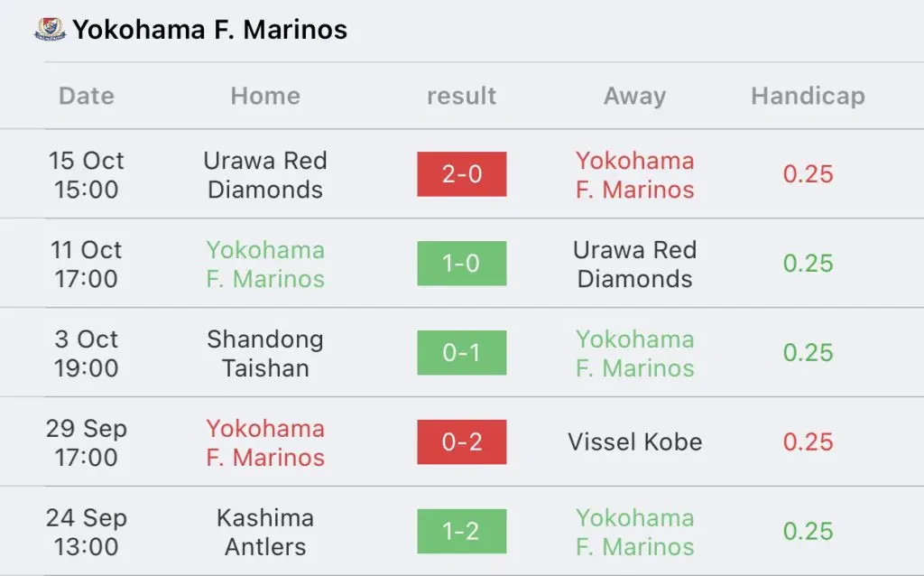Screen dimensions: 924x576
Task: Click Urawa Red Diamonds home team on 15 Oct
Action: [x=265, y=174]
